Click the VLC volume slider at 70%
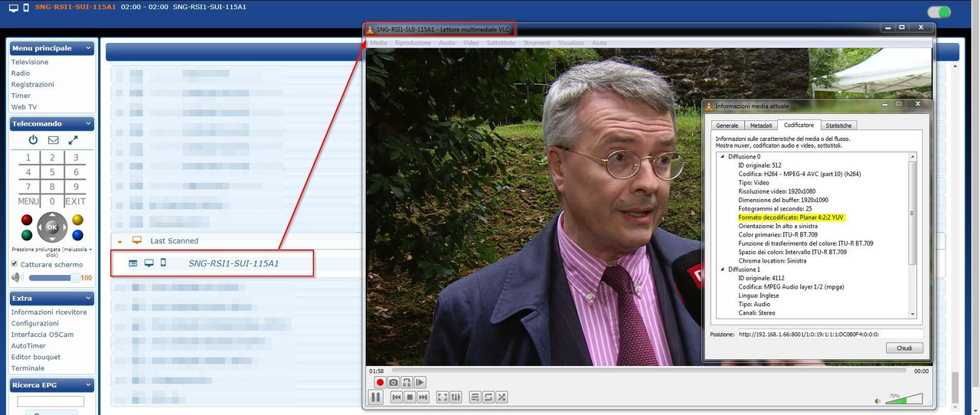This screenshot has height=415, width=980. click(904, 400)
